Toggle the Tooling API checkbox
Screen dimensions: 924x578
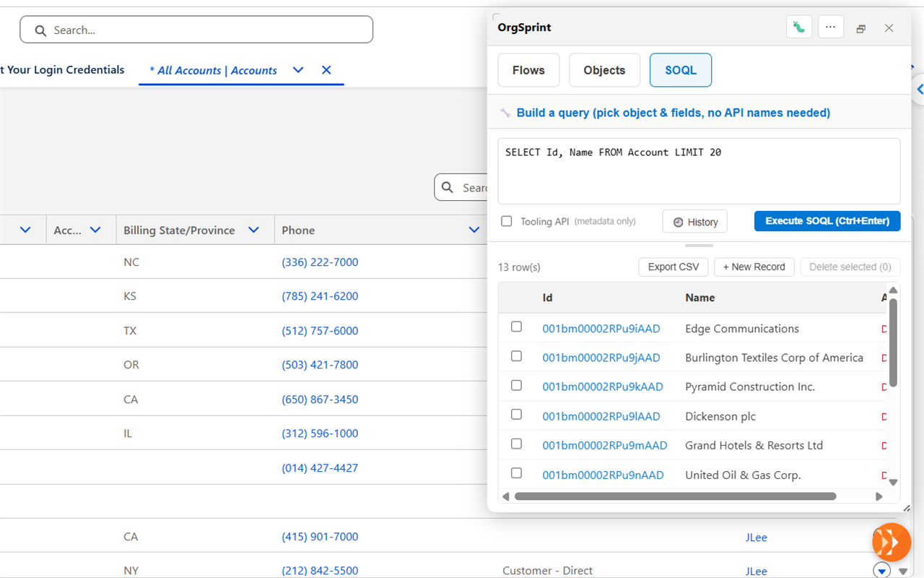[507, 221]
